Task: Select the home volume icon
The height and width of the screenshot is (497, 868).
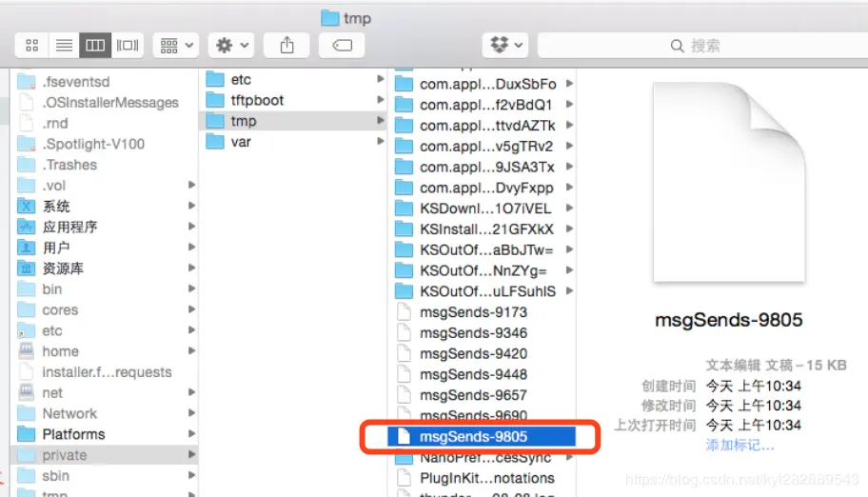Action: pos(26,350)
